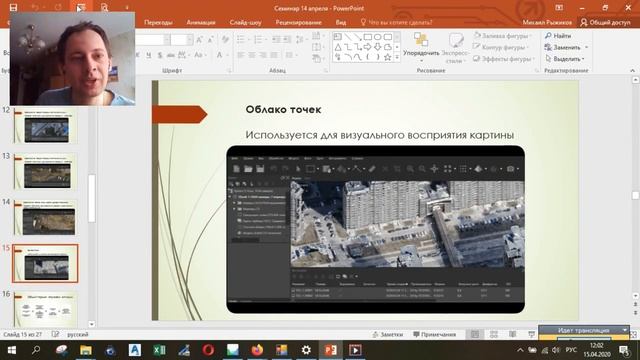
Task: Open Эффекты фигуры shape effects
Action: pyautogui.click(x=504, y=59)
